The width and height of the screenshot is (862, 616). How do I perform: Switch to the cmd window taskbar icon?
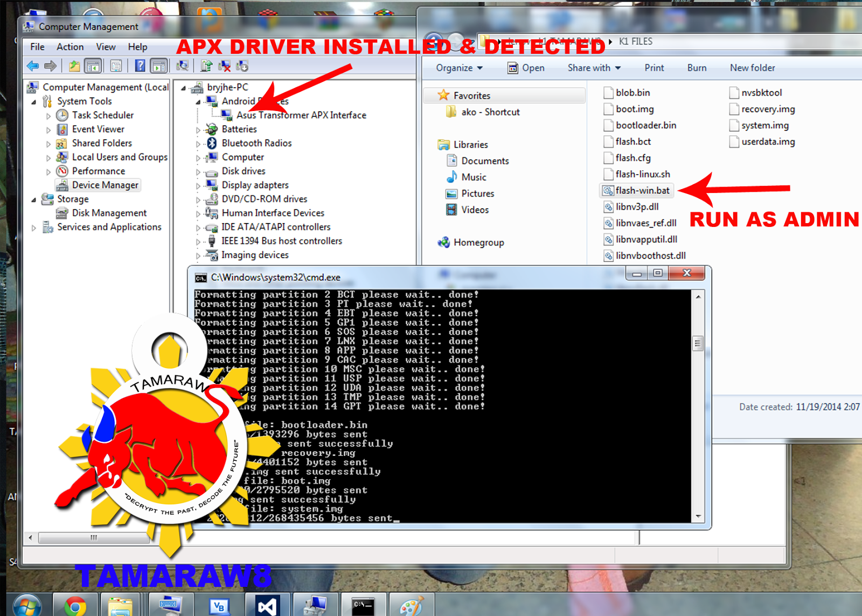click(363, 606)
